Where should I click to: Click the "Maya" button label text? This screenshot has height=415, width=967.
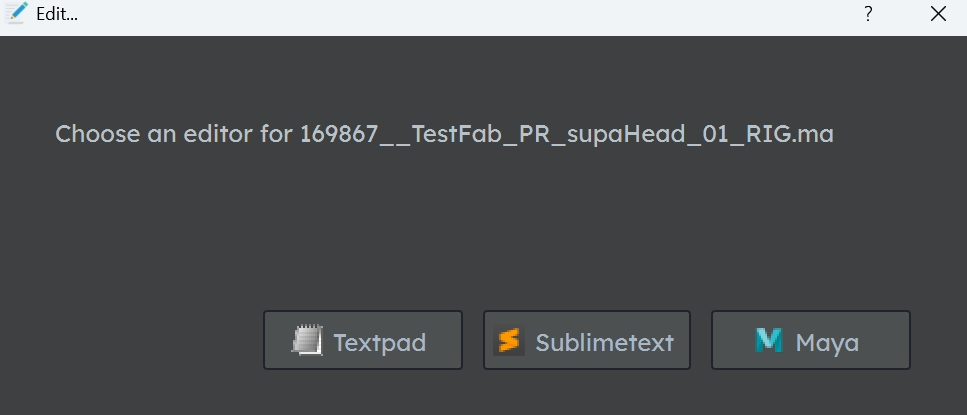coord(827,343)
